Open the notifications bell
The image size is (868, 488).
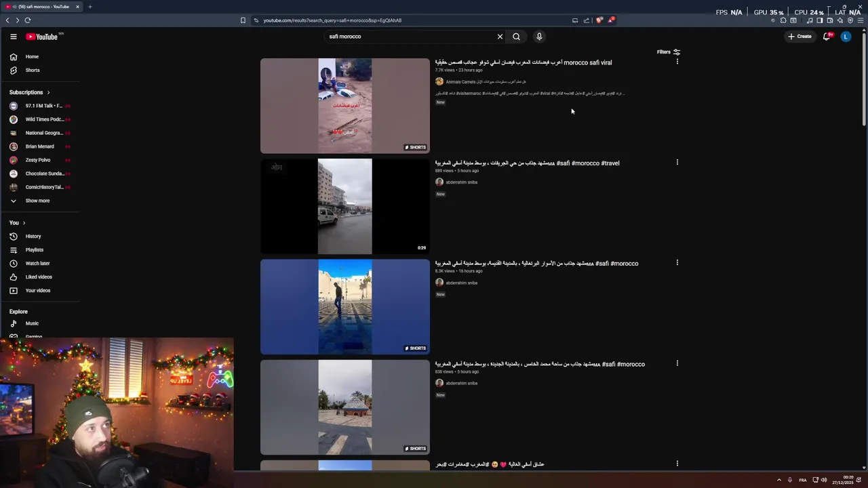(x=827, y=37)
